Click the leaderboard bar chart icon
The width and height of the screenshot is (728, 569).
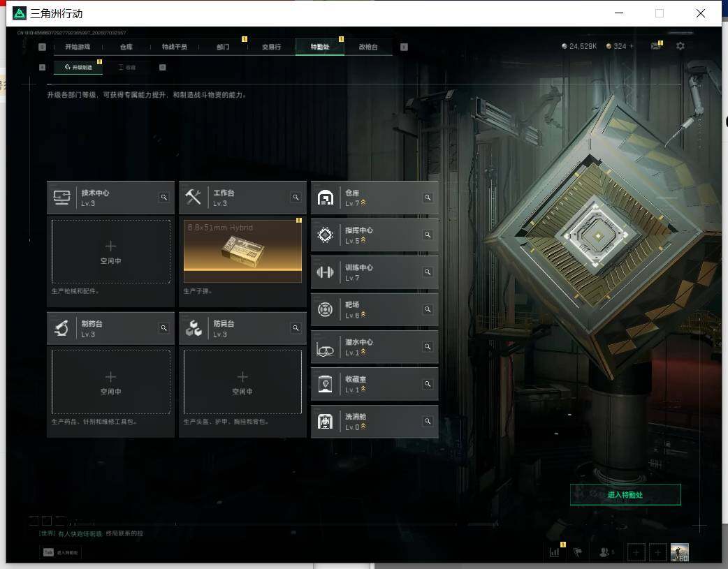pyautogui.click(x=554, y=552)
